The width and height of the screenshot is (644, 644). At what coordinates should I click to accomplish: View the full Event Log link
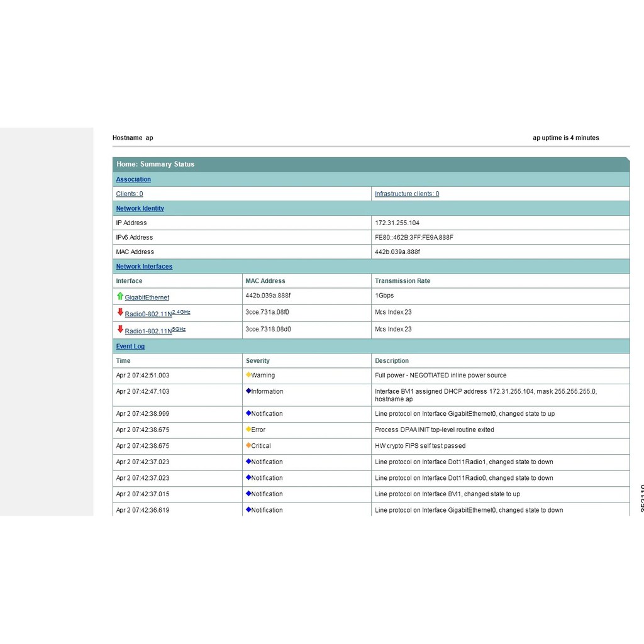pos(130,347)
